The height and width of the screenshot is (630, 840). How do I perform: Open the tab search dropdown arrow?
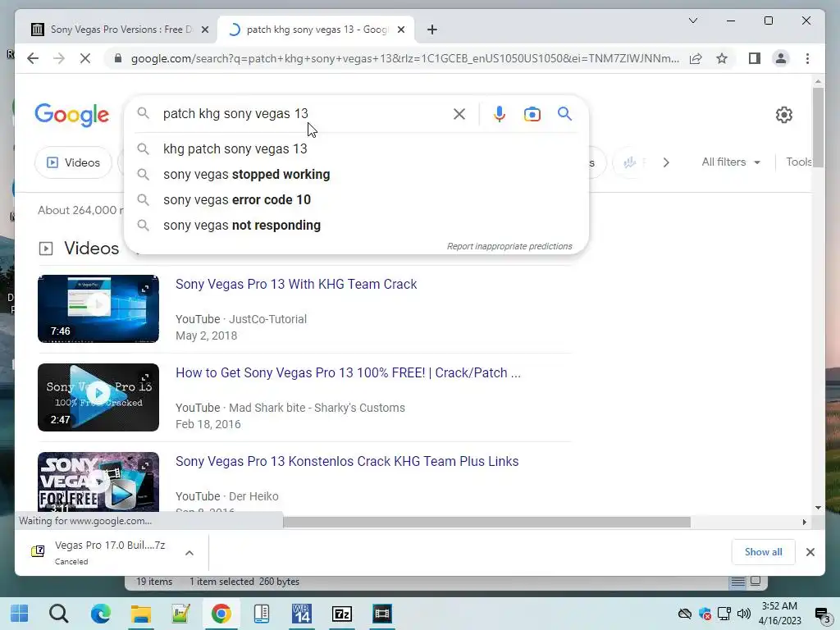[692, 21]
